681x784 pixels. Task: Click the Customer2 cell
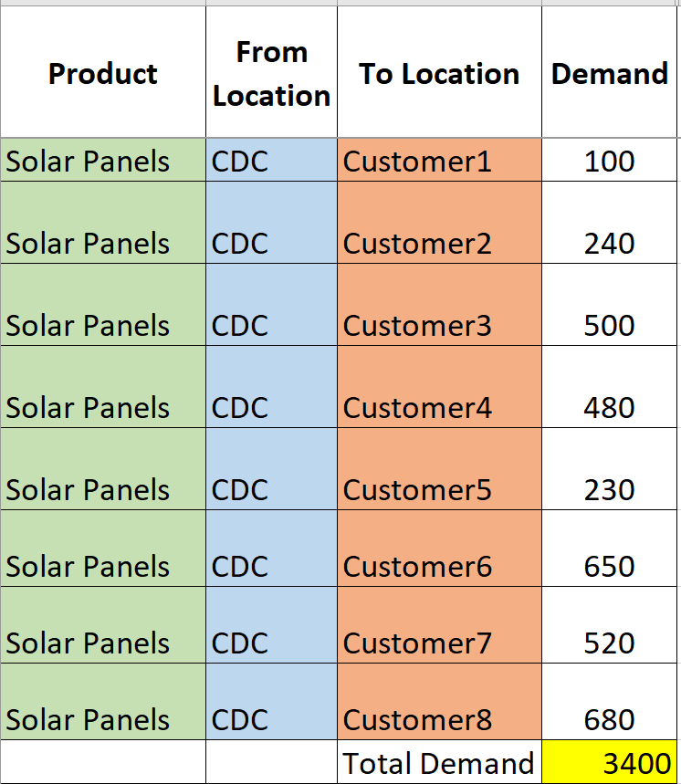439,223
